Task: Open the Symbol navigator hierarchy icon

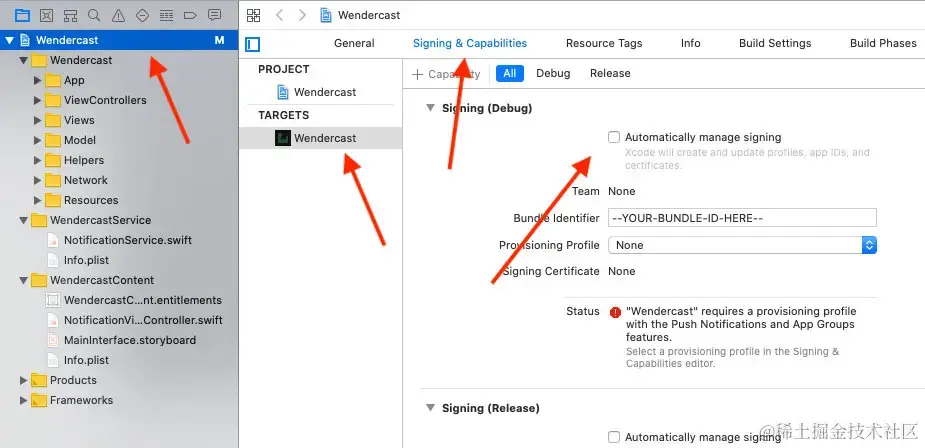Action: tap(70, 15)
